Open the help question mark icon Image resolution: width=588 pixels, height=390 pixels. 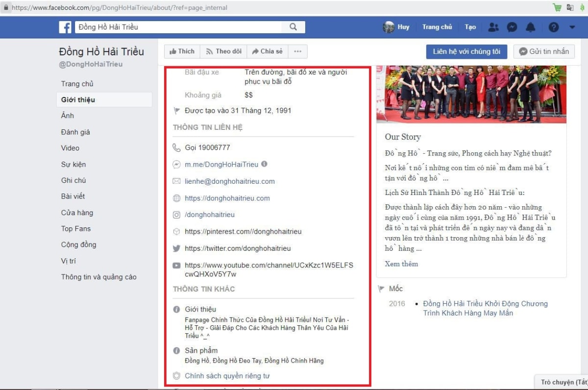554,27
